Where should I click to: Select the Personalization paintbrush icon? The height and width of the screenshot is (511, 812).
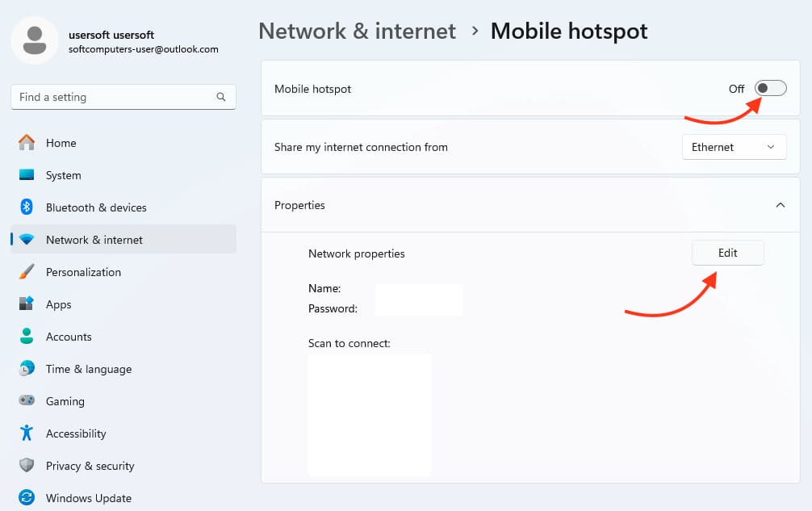coord(27,272)
